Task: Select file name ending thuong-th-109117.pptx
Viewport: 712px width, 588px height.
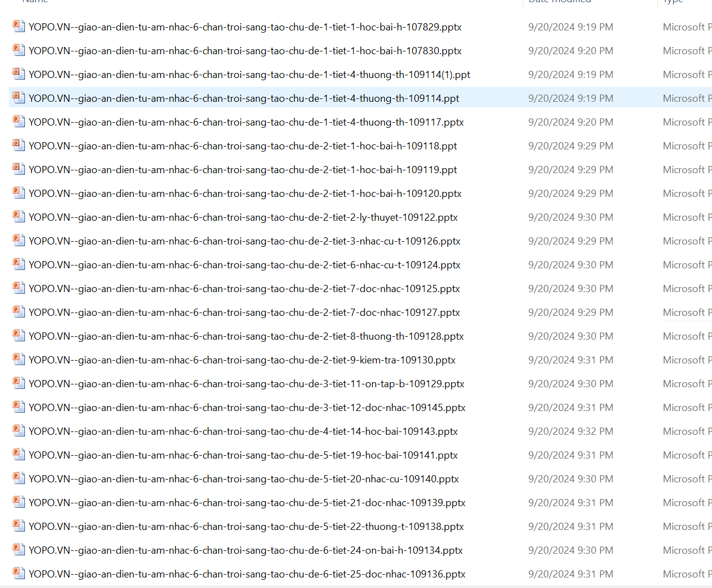Action: [246, 122]
